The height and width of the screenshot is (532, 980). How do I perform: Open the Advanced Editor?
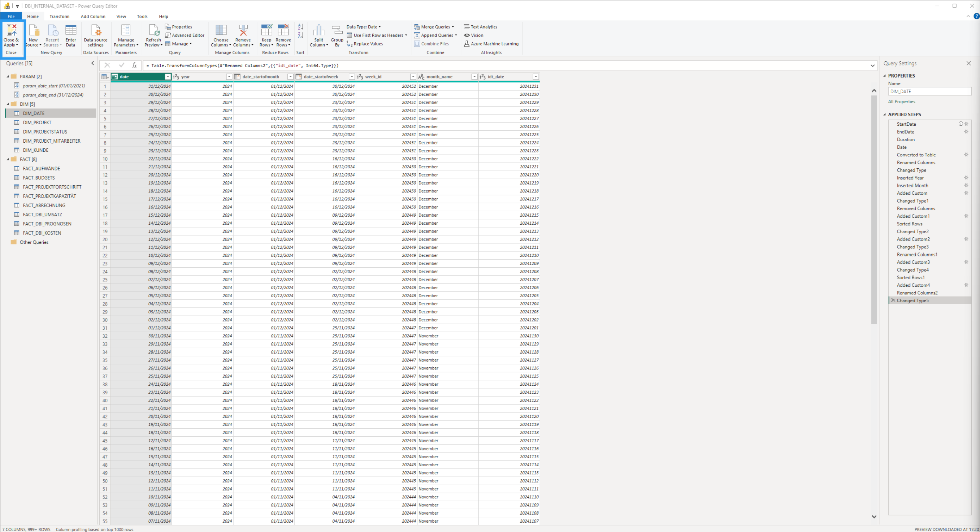pos(185,35)
